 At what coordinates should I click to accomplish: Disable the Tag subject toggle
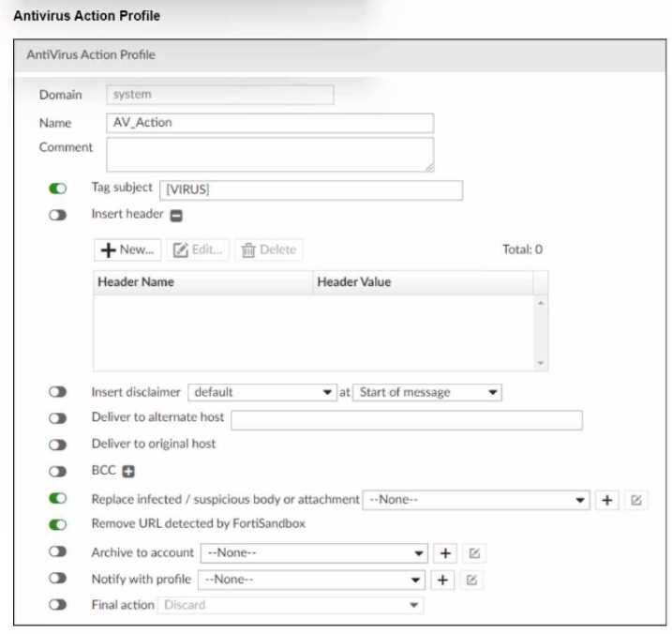(58, 189)
